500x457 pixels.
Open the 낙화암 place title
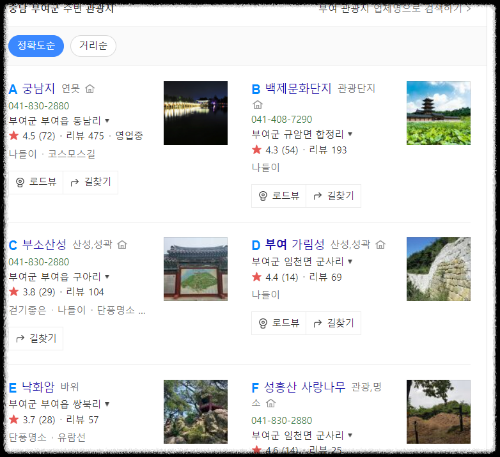click(38, 387)
